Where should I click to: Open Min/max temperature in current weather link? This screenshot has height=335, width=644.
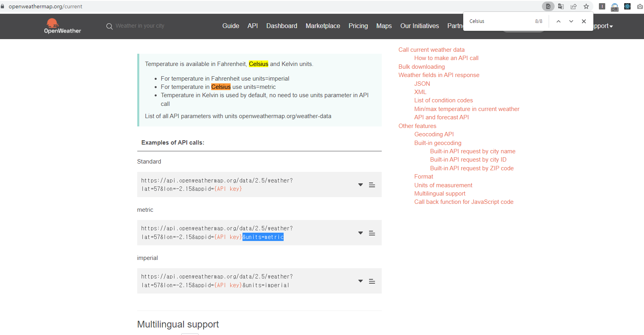(x=467, y=109)
